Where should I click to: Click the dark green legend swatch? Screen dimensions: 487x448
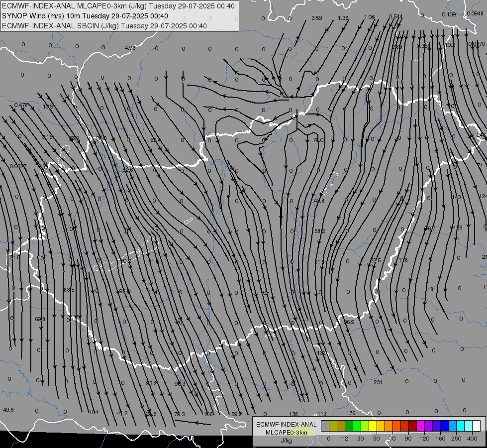click(x=349, y=426)
